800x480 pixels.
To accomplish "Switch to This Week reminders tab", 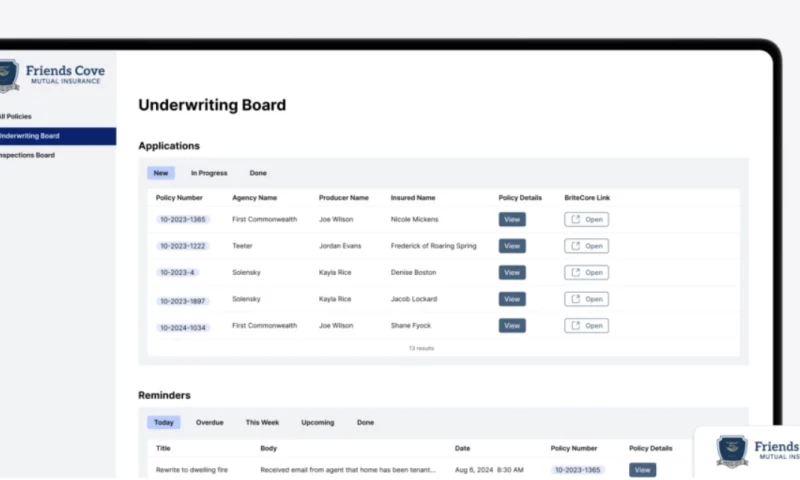I will (262, 422).
